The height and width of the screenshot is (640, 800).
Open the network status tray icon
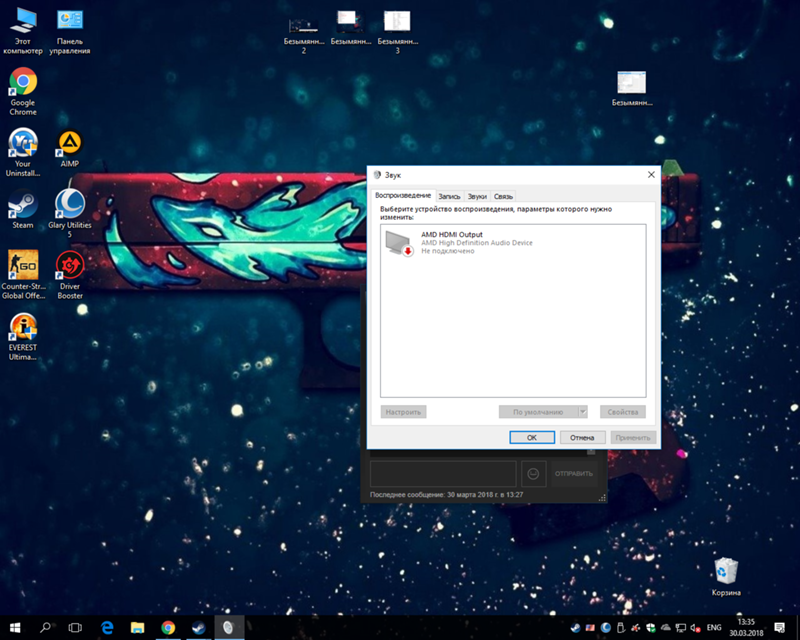click(681, 628)
